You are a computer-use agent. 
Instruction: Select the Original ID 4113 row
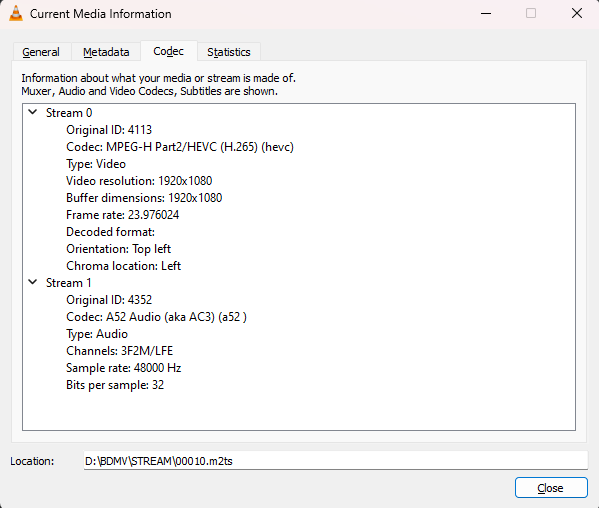coord(109,130)
